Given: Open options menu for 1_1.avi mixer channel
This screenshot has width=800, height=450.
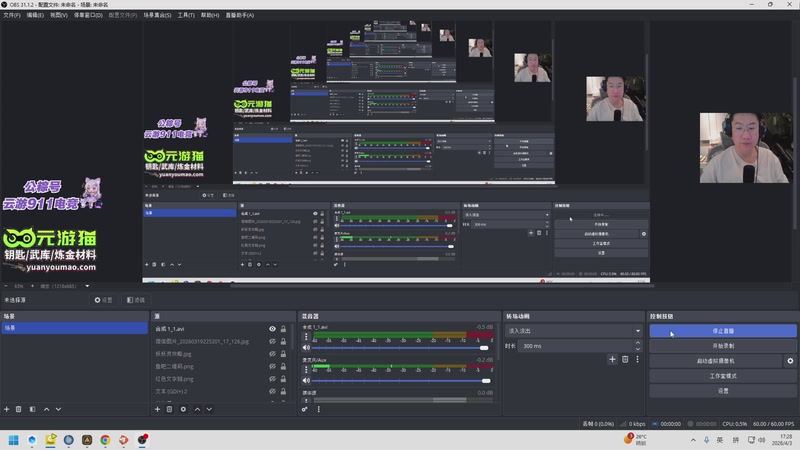Looking at the screenshot, I should click(306, 337).
